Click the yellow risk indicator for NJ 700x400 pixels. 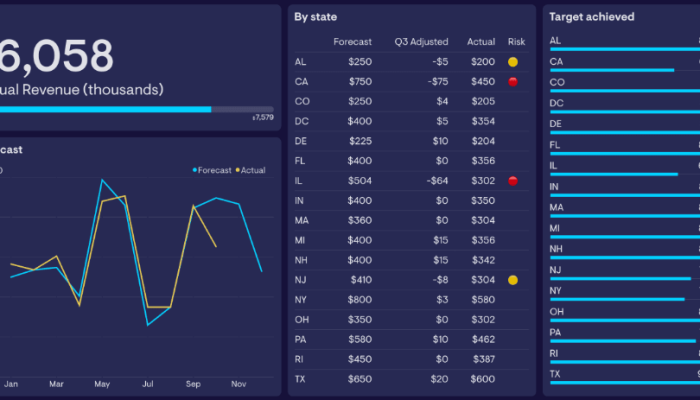pyautogui.click(x=513, y=280)
